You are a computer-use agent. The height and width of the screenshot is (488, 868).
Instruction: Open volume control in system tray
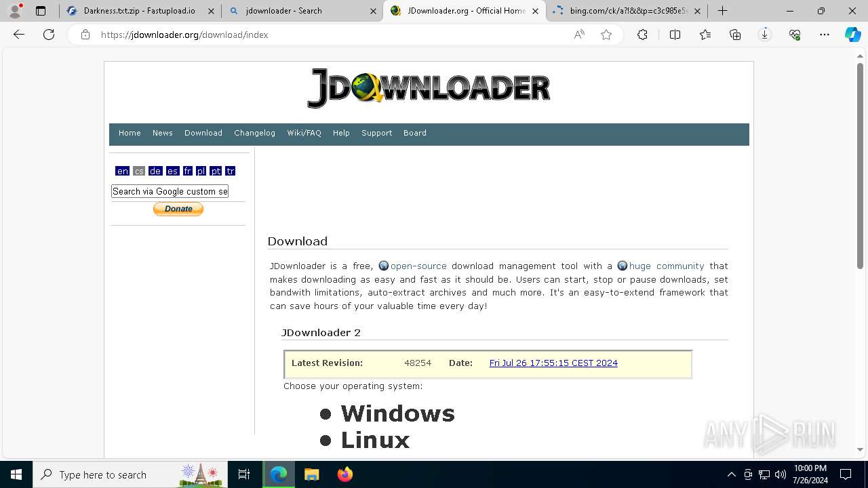pyautogui.click(x=781, y=474)
